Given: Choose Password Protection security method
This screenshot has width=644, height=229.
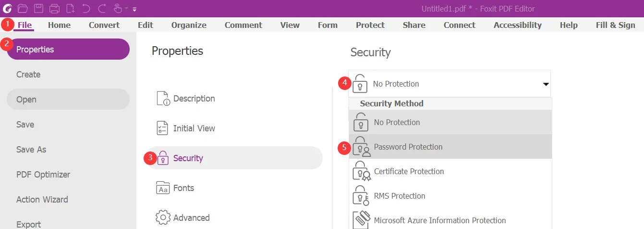Looking at the screenshot, I should click(x=408, y=147).
